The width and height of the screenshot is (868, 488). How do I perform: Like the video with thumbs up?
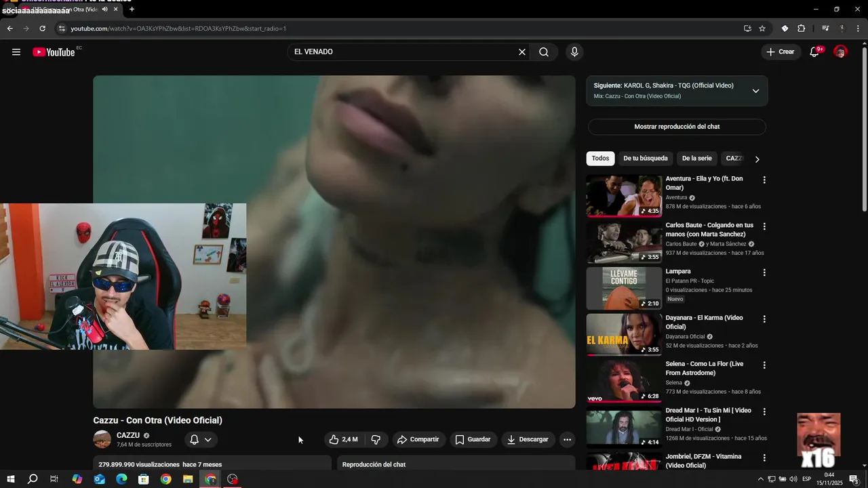[343, 439]
